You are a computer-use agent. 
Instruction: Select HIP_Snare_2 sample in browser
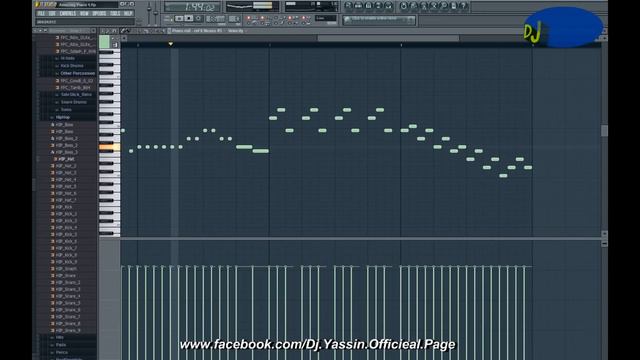click(x=68, y=282)
